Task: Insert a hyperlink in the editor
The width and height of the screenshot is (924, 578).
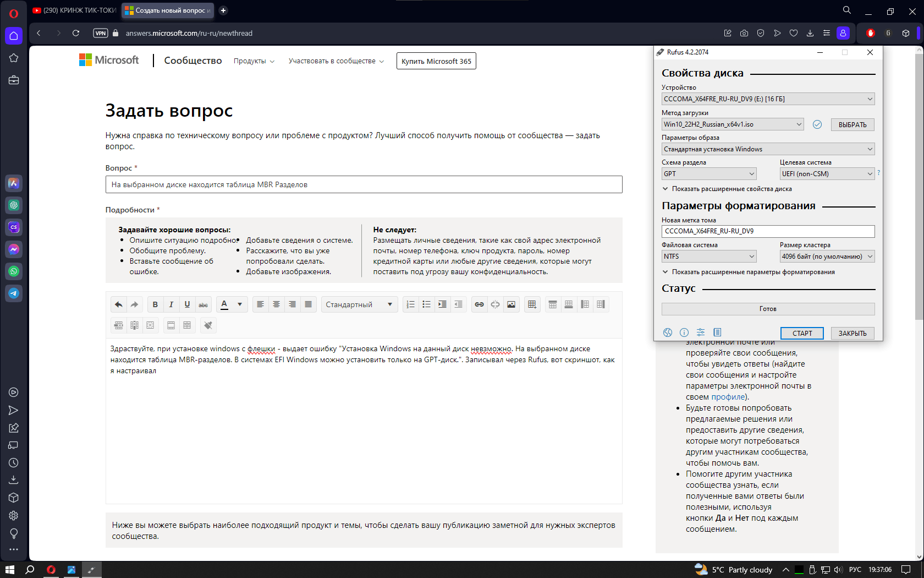Action: (480, 304)
